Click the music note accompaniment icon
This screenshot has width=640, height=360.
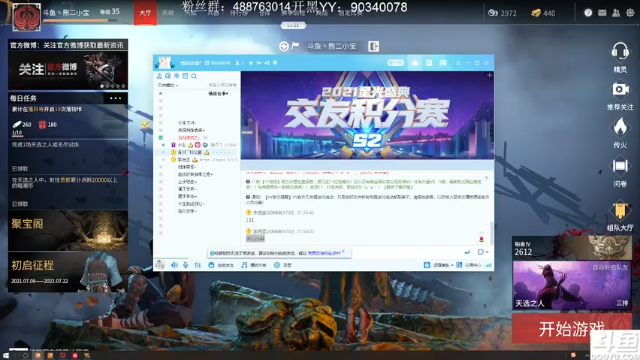click(244, 265)
